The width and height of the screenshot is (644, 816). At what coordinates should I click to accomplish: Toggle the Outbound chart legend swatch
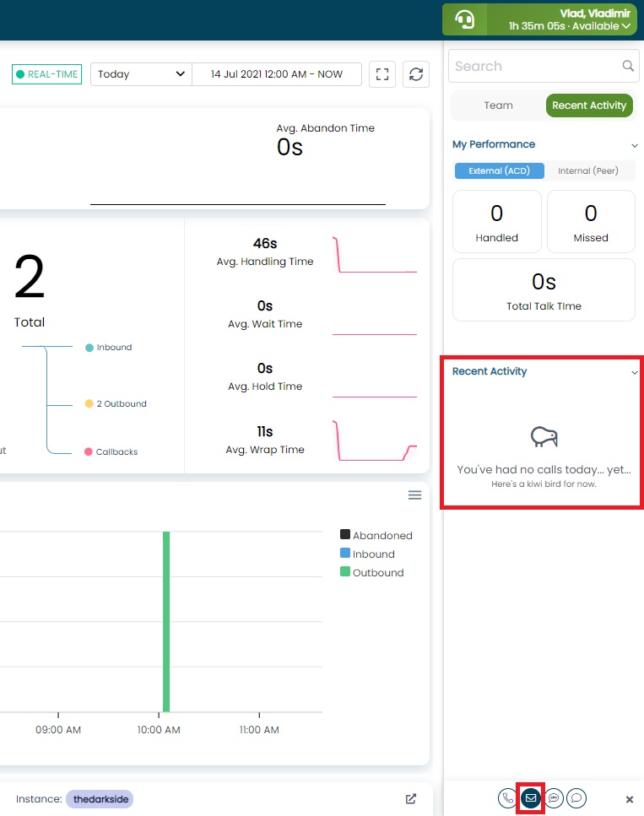[x=344, y=571]
